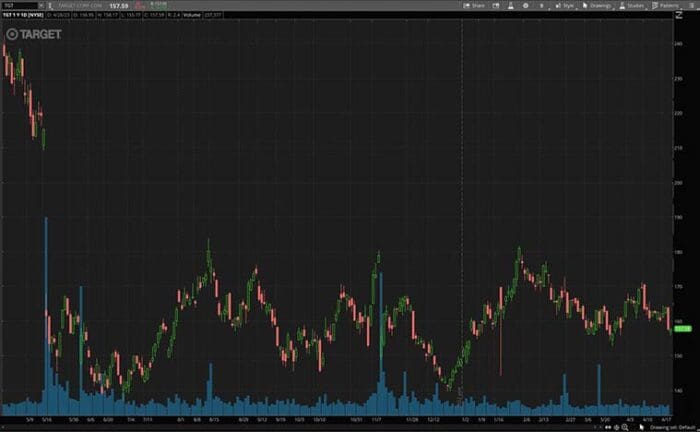Viewport: 700px width, 432px height.
Task: Click the TGT 1 Y 1D [NYSE] chart label
Action: (23, 15)
